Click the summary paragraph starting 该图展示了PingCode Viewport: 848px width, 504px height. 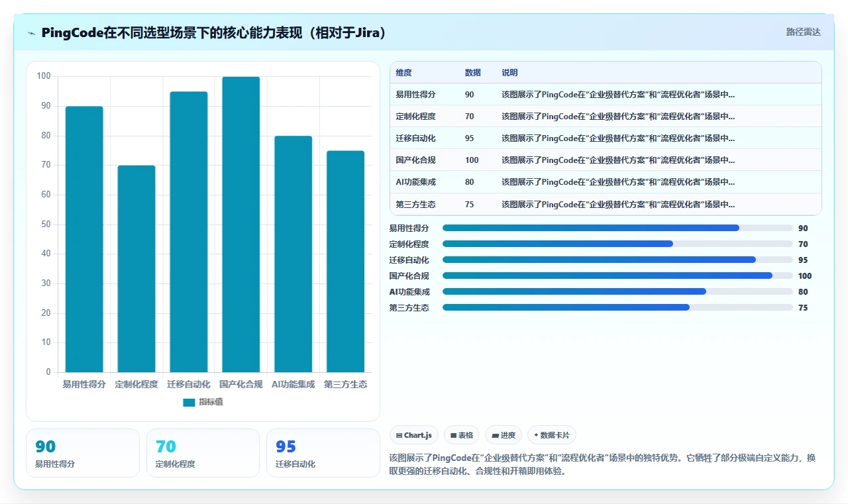(x=602, y=464)
